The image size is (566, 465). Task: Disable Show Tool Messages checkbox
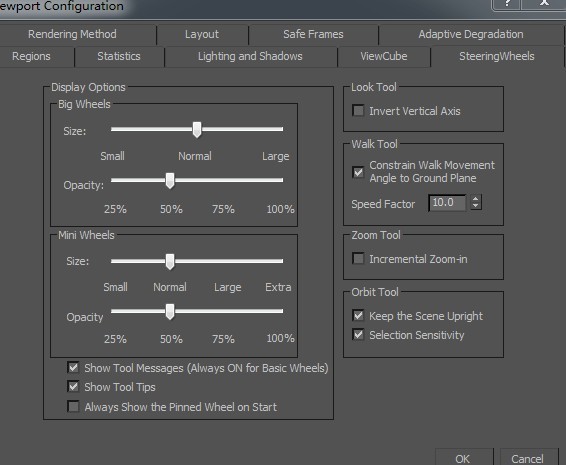click(73, 368)
